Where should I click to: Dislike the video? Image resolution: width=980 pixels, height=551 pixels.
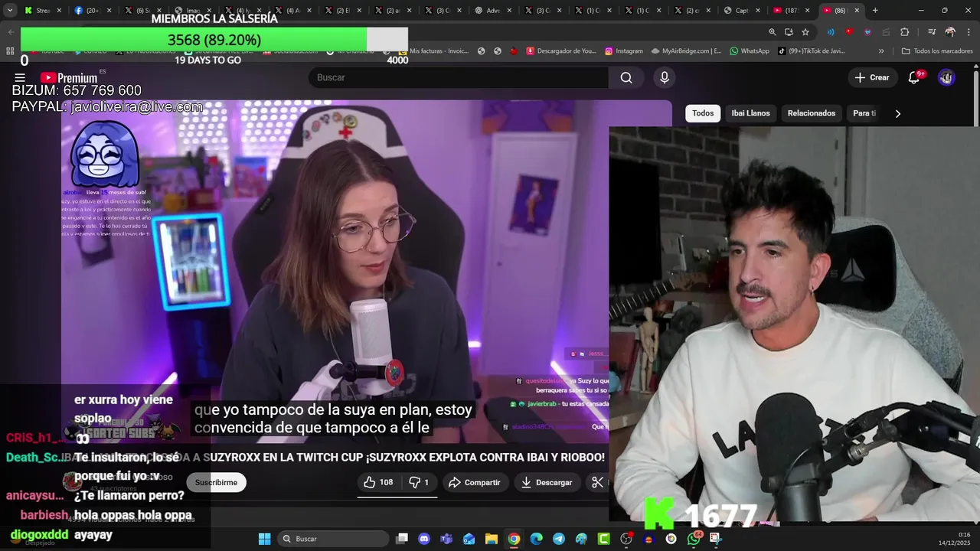[418, 482]
